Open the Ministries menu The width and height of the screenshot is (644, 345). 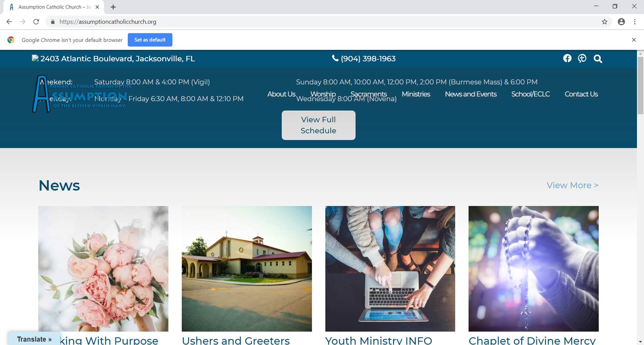[416, 94]
